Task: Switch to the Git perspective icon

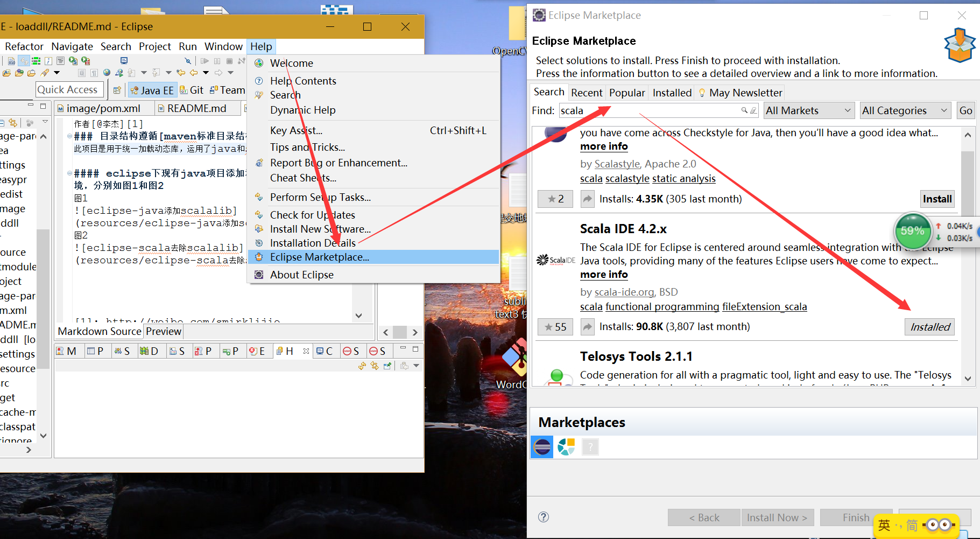Action: coord(184,90)
